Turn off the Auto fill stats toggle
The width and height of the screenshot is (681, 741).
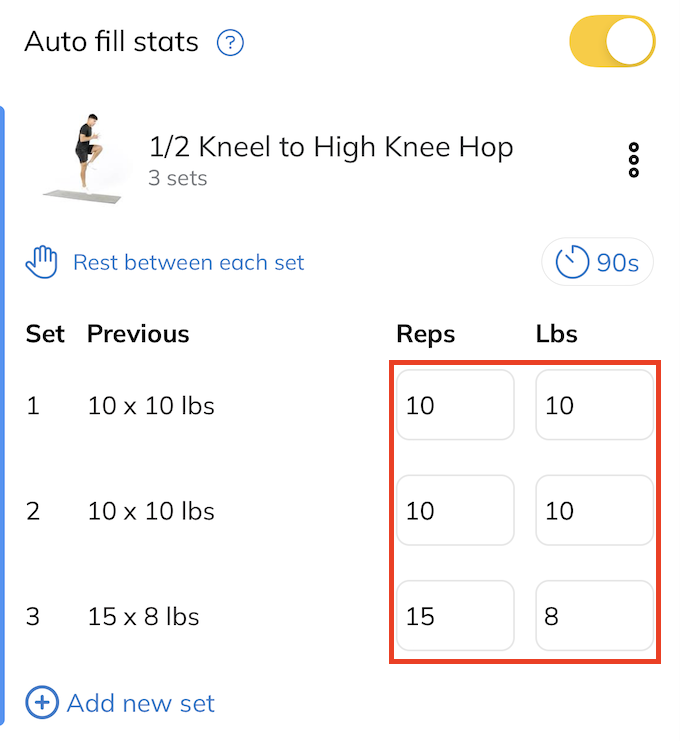click(x=612, y=42)
